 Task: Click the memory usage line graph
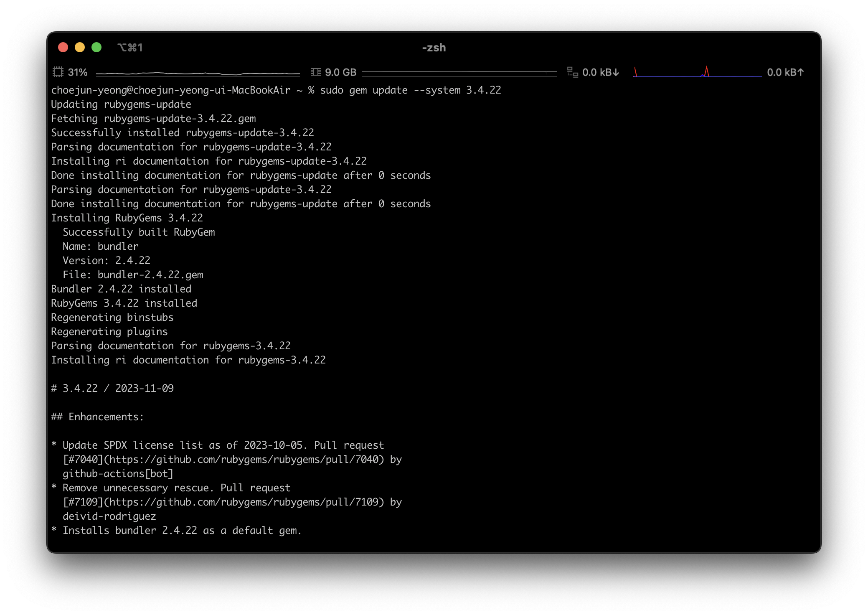tap(459, 73)
